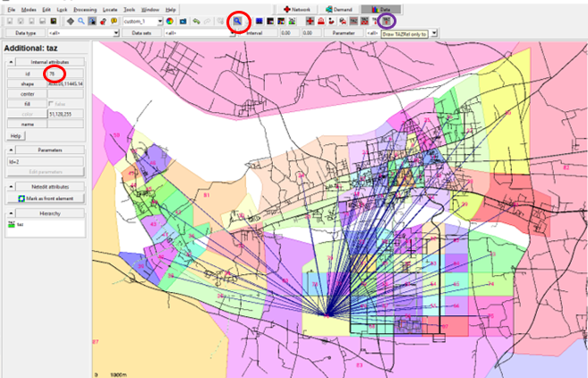Click the Mark as front element button
Screen dimensions: 588x378
pos(46,198)
